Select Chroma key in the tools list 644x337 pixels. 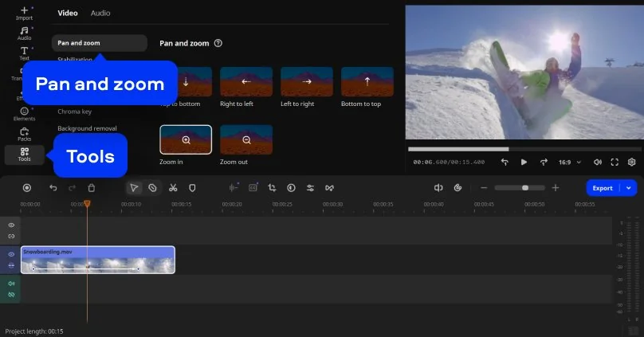pyautogui.click(x=74, y=112)
